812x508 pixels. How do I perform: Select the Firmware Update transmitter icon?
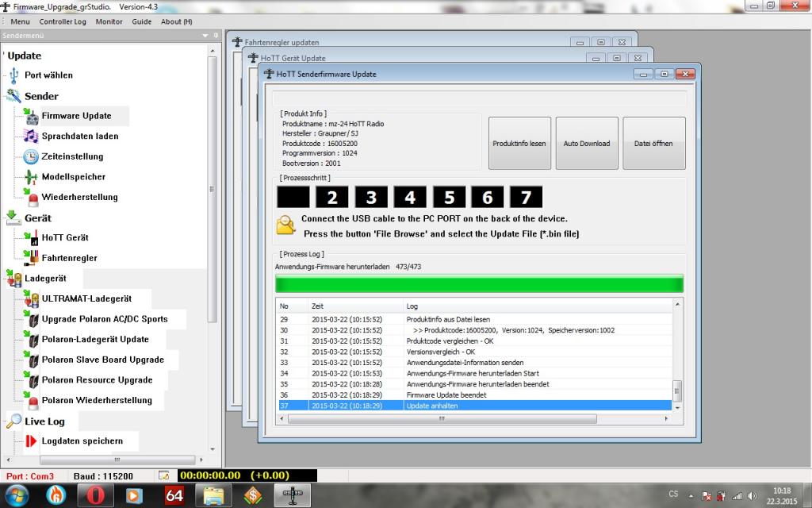pos(31,116)
